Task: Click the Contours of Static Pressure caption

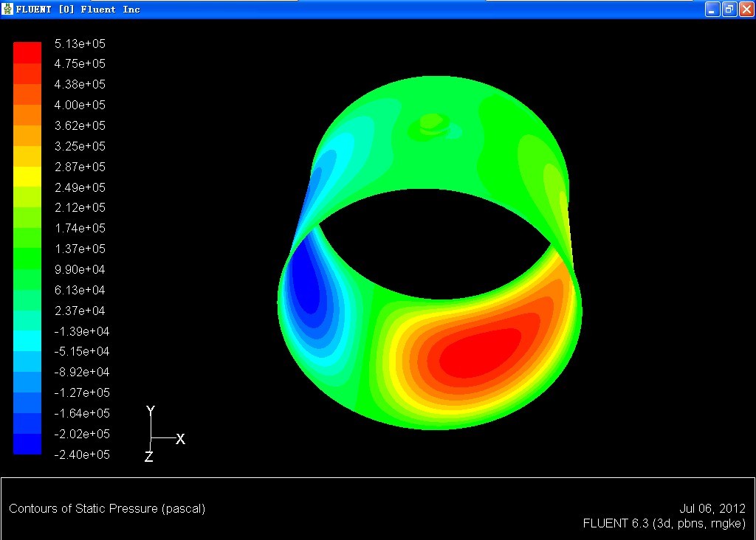Action: coord(107,508)
